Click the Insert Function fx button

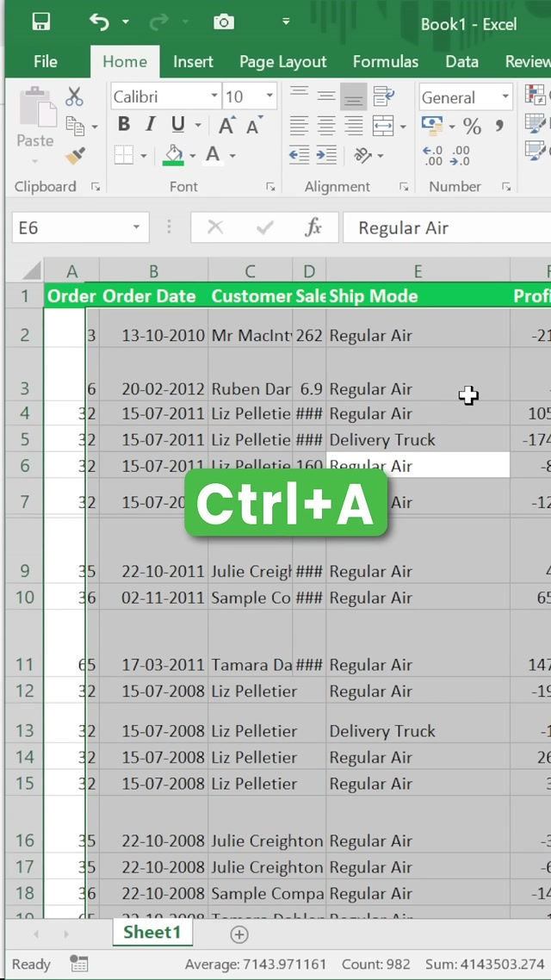[x=313, y=227]
